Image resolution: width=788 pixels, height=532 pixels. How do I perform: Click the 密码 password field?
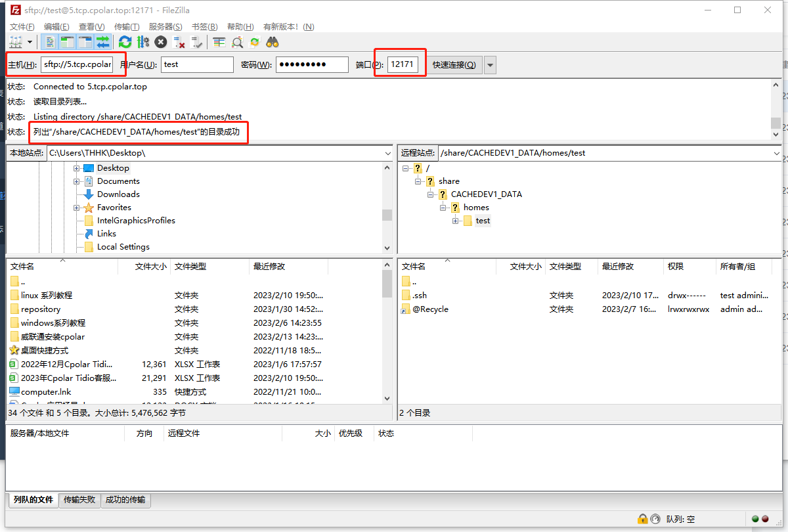[x=312, y=64]
